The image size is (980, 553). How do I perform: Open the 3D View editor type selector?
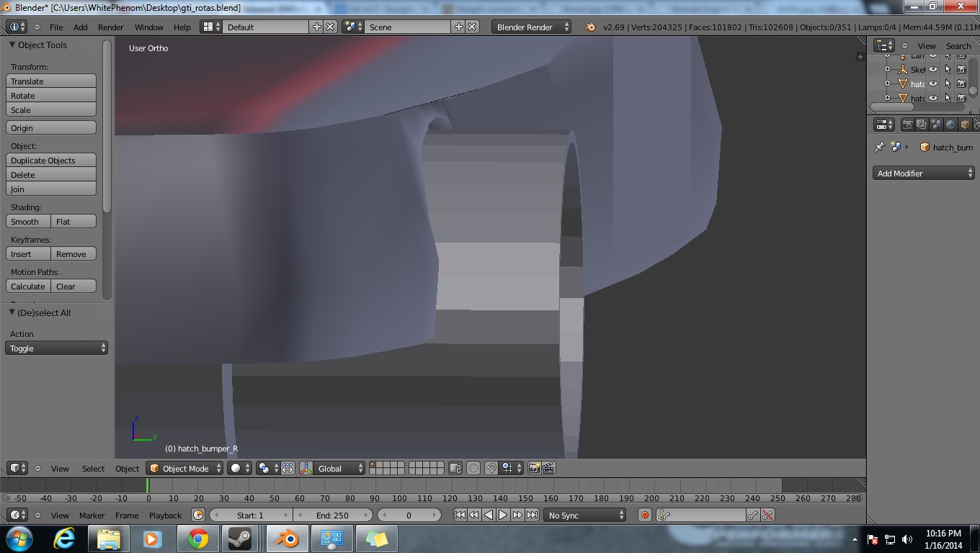(x=17, y=468)
